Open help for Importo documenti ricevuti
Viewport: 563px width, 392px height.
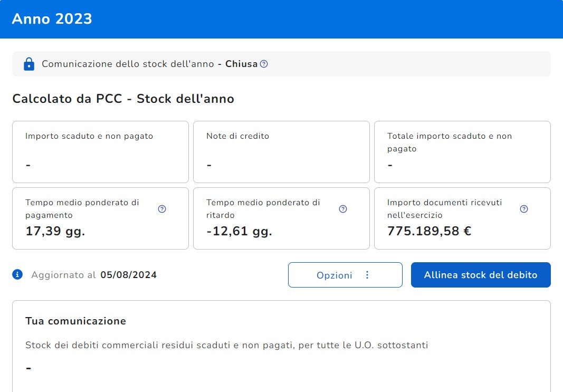click(x=524, y=209)
